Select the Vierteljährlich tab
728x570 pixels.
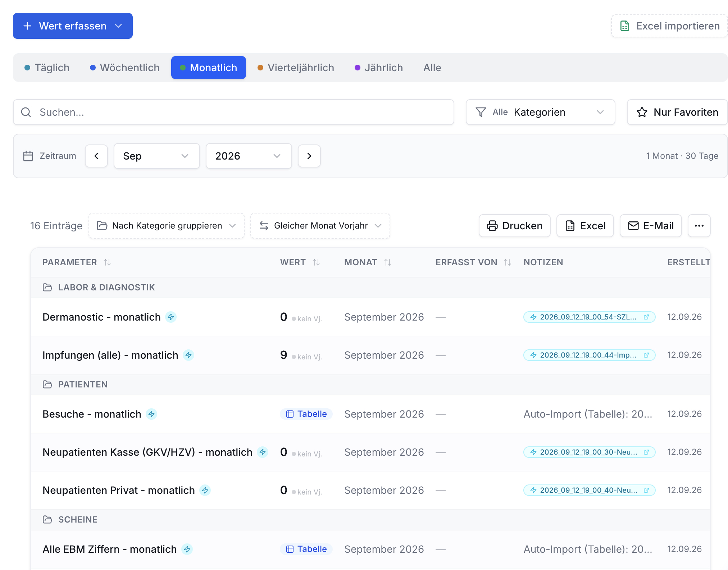[x=296, y=68]
